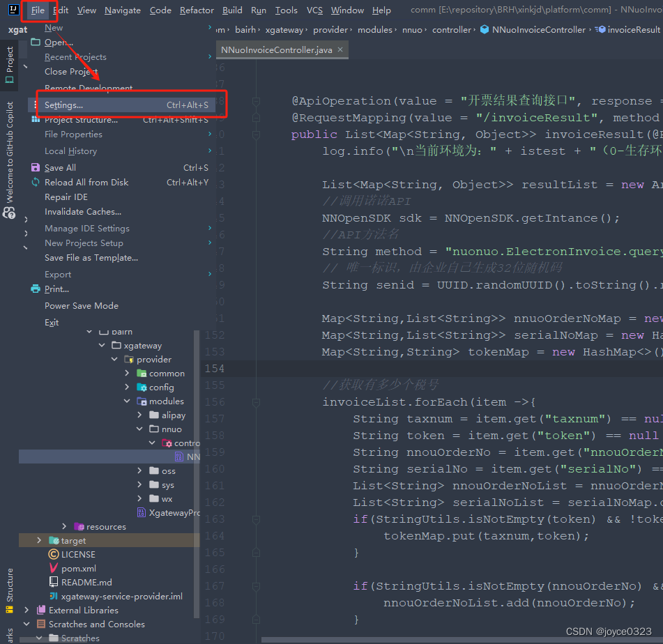The width and height of the screenshot is (663, 644).
Task: Click the Save All disk icon
Action: coord(36,167)
